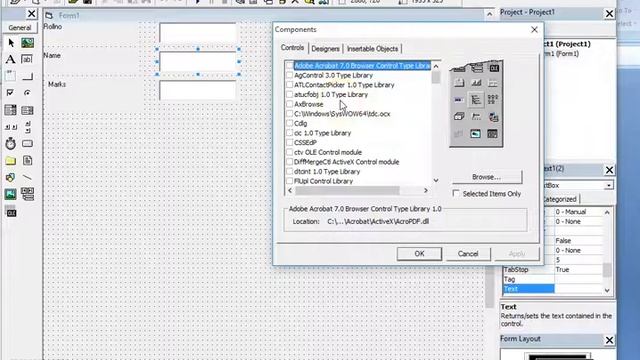Select the OptionButton control tool
The image size is (640, 360).
[27, 93]
